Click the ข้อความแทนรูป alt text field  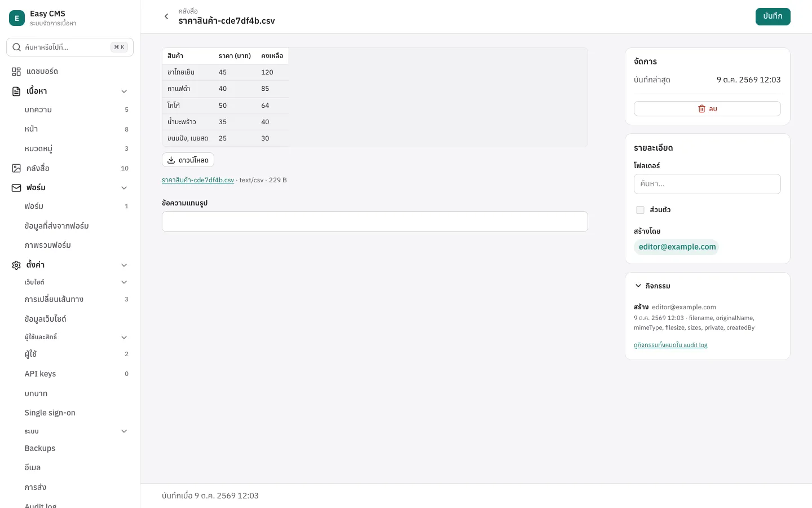[374, 222]
